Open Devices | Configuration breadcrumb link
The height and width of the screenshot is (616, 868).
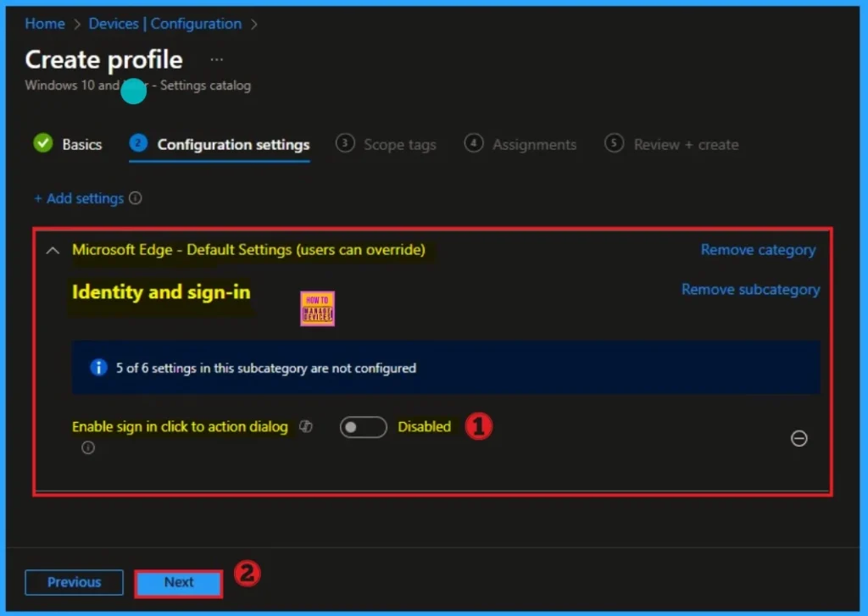coord(165,24)
